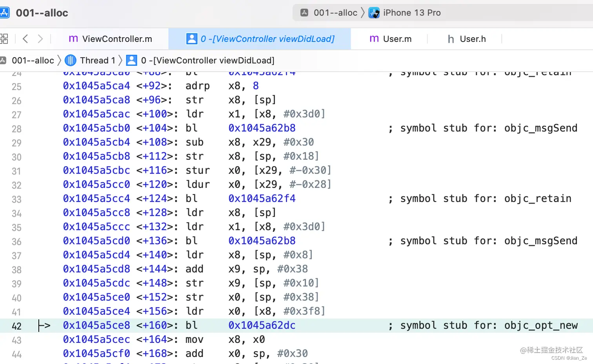
Task: Click branch target 0x1045a62b8 on line 28
Action: point(262,128)
